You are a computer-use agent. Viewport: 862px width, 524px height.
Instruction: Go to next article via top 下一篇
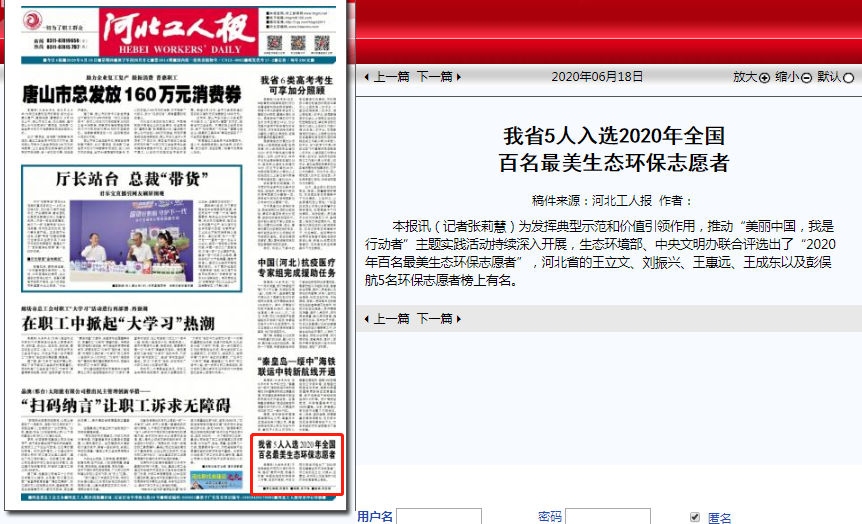[x=434, y=77]
